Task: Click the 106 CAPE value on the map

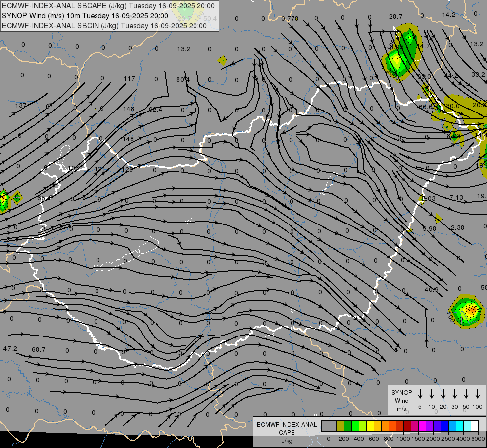Action: (73, 168)
